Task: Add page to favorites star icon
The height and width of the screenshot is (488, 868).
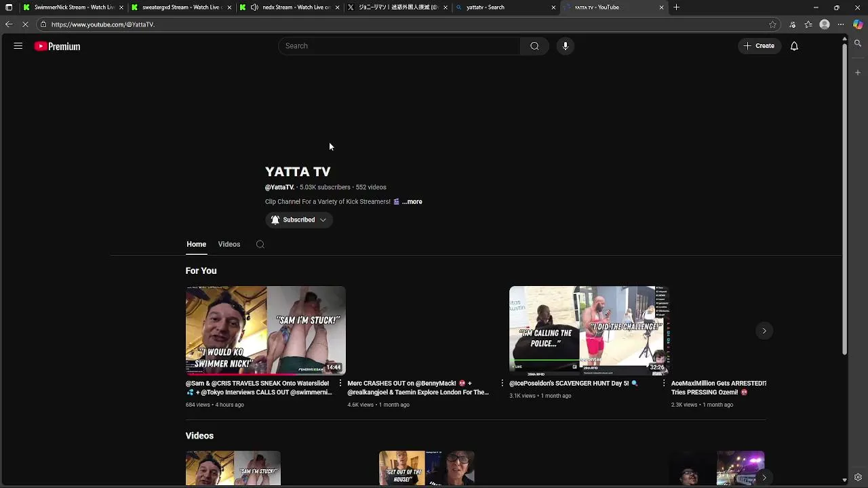Action: 772,24
